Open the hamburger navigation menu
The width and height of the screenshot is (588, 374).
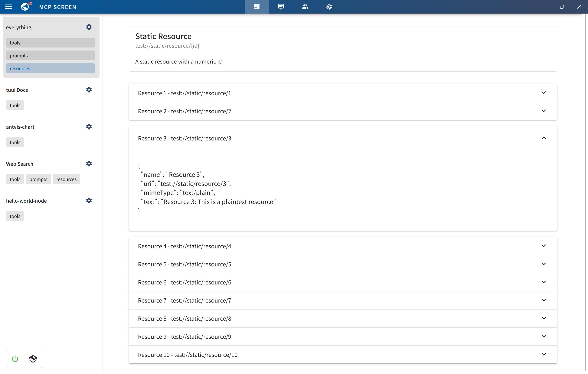click(8, 7)
